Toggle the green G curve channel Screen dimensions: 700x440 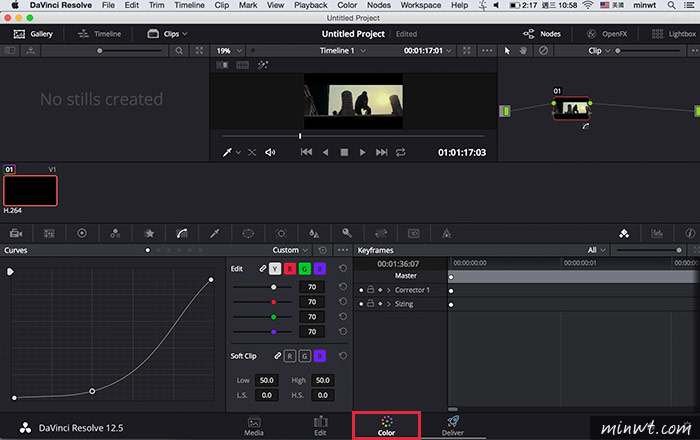[x=304, y=269]
